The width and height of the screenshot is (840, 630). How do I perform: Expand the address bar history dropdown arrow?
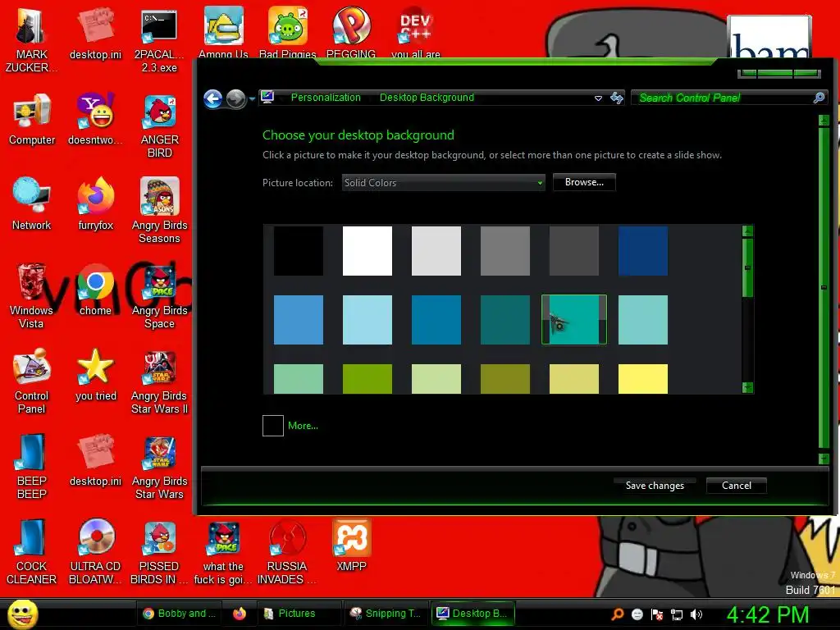click(x=598, y=98)
